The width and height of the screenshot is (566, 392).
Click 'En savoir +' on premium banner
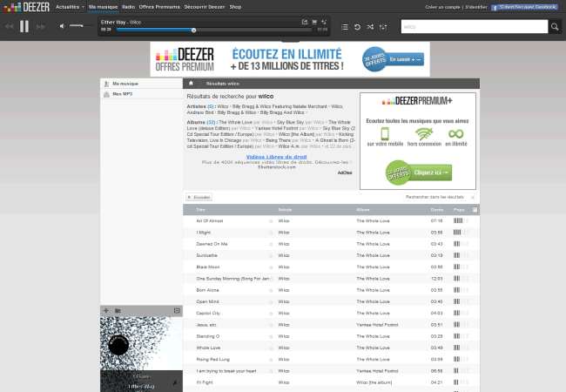point(405,59)
